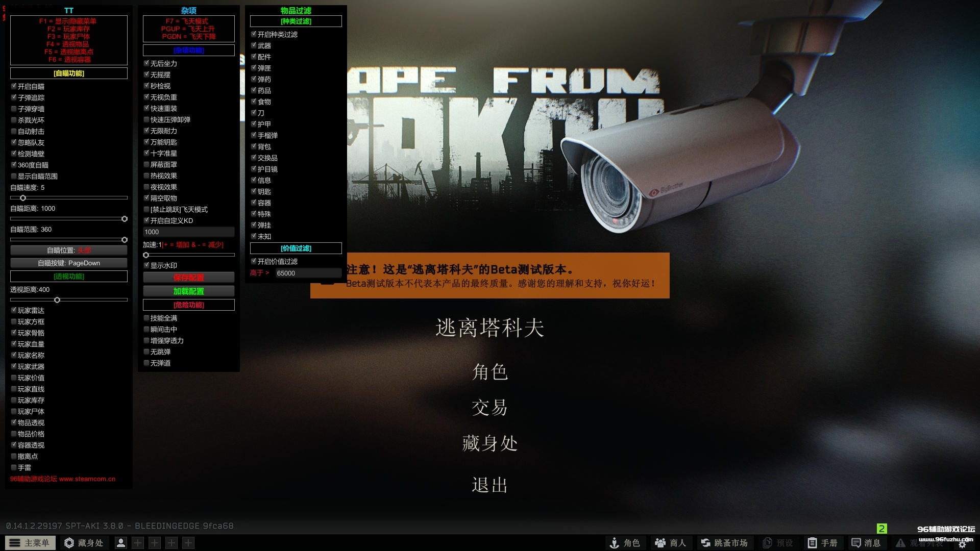Disable the 无后坐力 checkbox

pyautogui.click(x=146, y=63)
